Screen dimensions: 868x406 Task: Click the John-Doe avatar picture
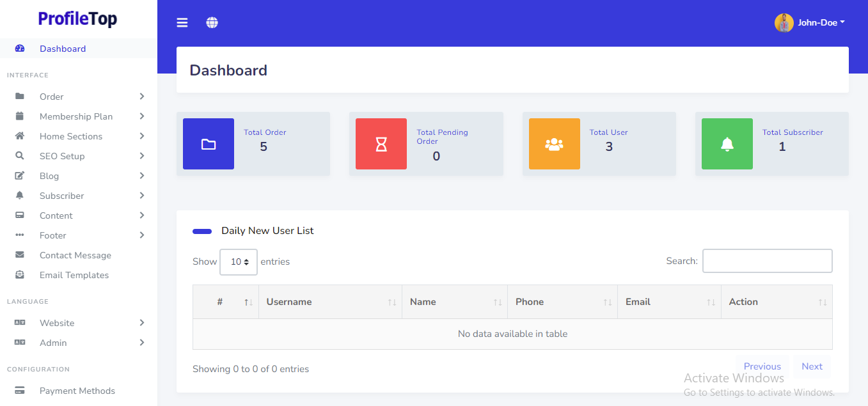pos(784,23)
